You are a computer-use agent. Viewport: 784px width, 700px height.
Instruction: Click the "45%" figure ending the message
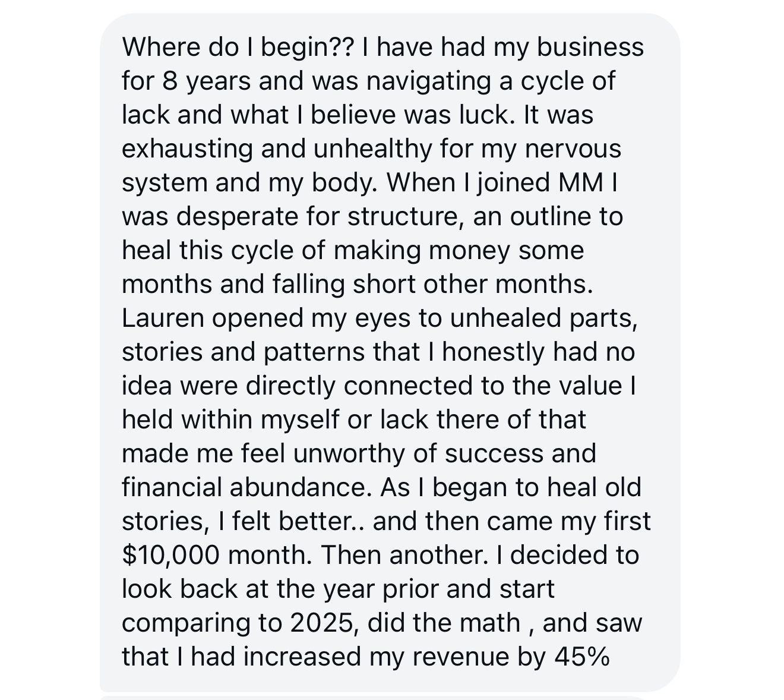tap(581, 657)
